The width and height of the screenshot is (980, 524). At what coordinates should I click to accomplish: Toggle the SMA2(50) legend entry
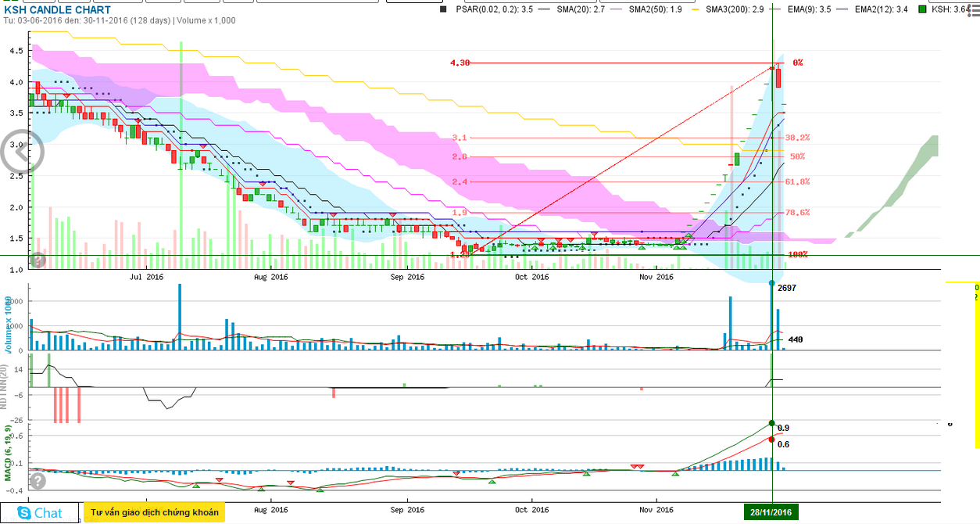pos(656,9)
